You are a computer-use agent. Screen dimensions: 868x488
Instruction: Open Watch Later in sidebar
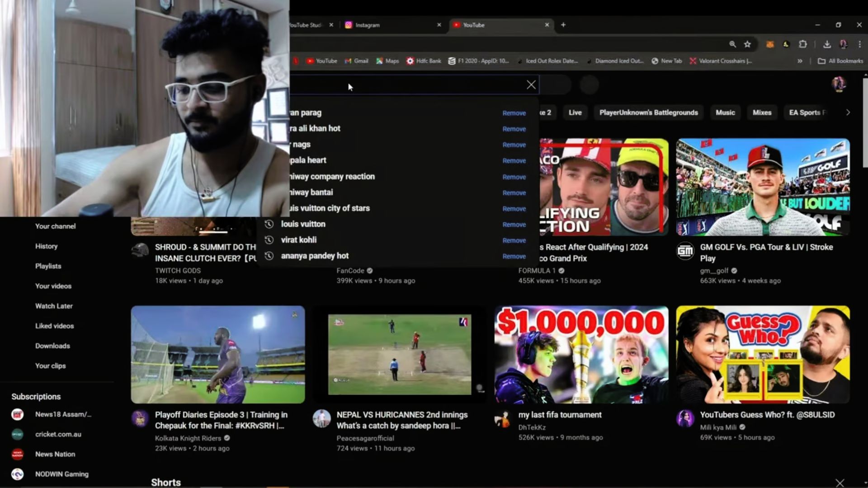click(x=54, y=306)
